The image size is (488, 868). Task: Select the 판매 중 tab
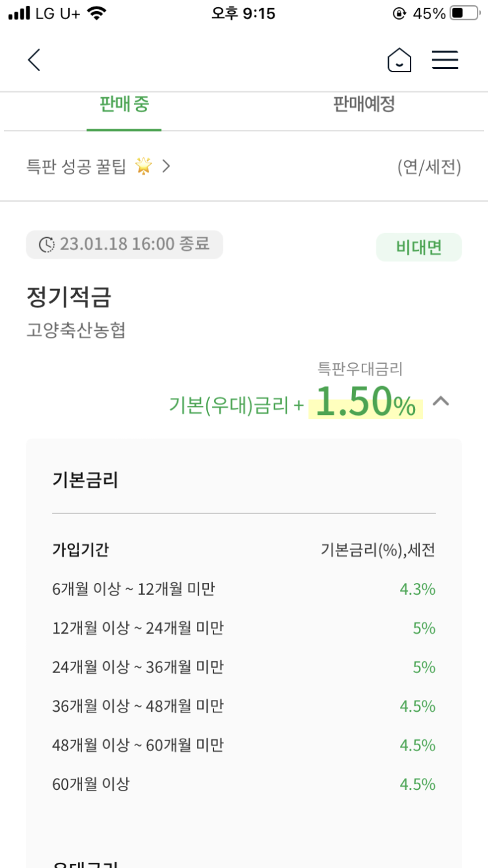coord(124,104)
